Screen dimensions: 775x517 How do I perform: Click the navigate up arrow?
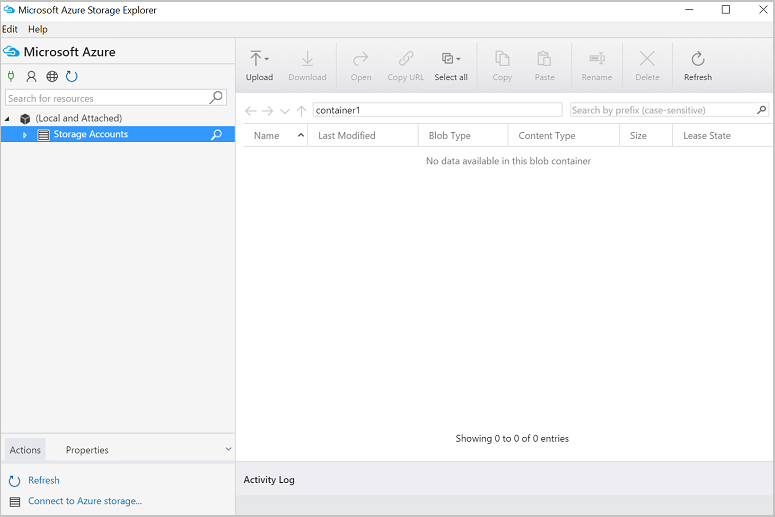pos(301,110)
